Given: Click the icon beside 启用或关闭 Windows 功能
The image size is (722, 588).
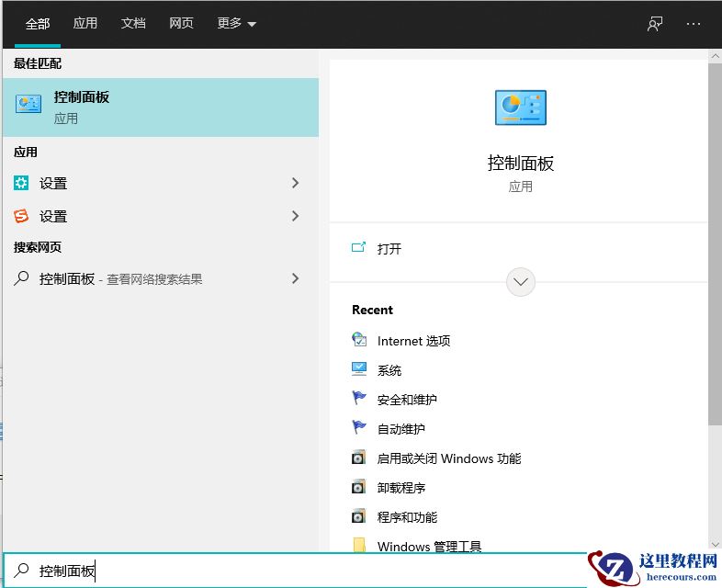Looking at the screenshot, I should [358, 458].
